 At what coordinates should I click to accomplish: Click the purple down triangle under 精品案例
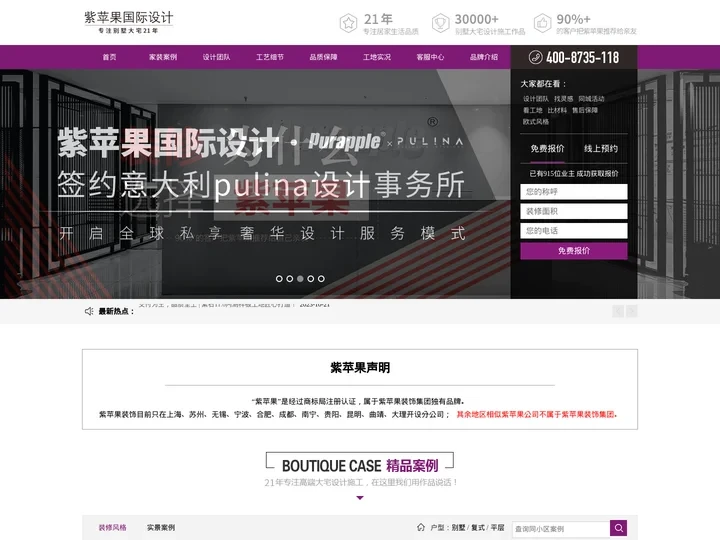[360, 498]
